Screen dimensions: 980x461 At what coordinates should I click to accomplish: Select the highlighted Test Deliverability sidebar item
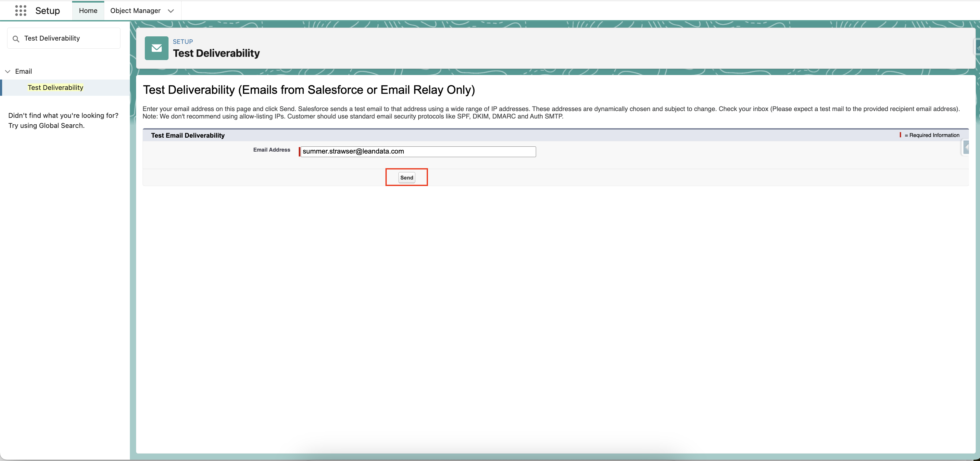click(56, 87)
